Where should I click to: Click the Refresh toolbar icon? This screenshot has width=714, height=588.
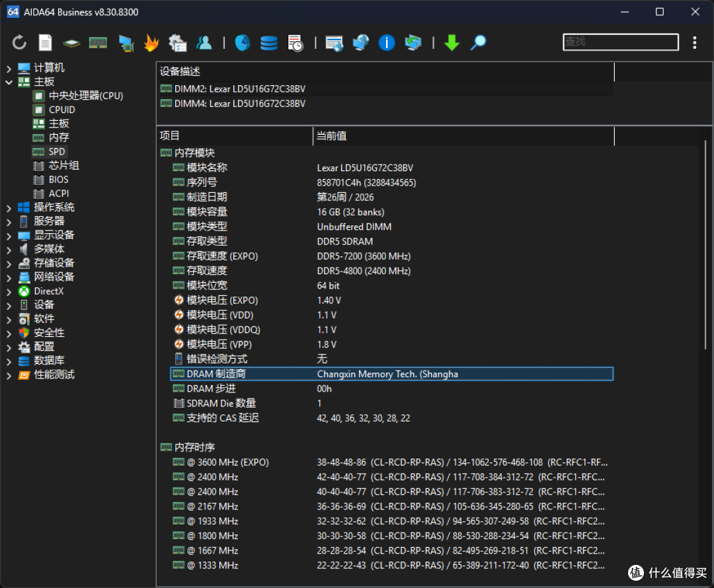pyautogui.click(x=19, y=43)
